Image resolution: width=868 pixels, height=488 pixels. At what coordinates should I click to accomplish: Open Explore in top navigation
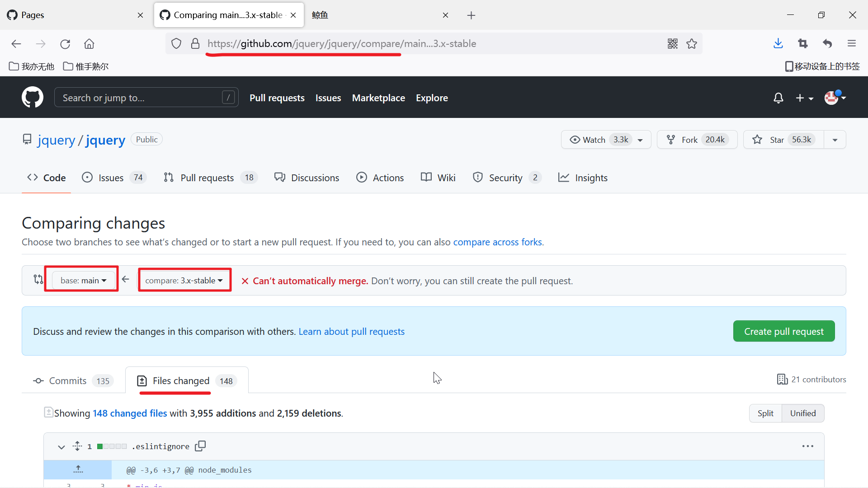point(432,98)
